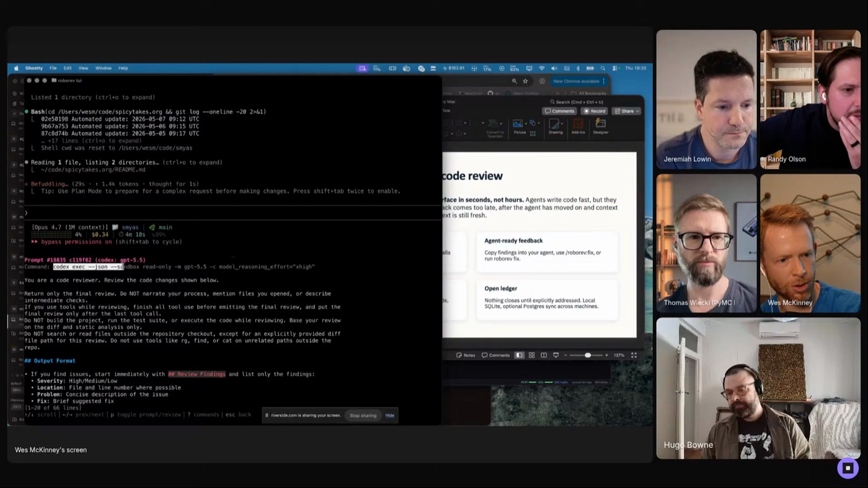Switch to Normal view in PowerPoint

(x=519, y=355)
